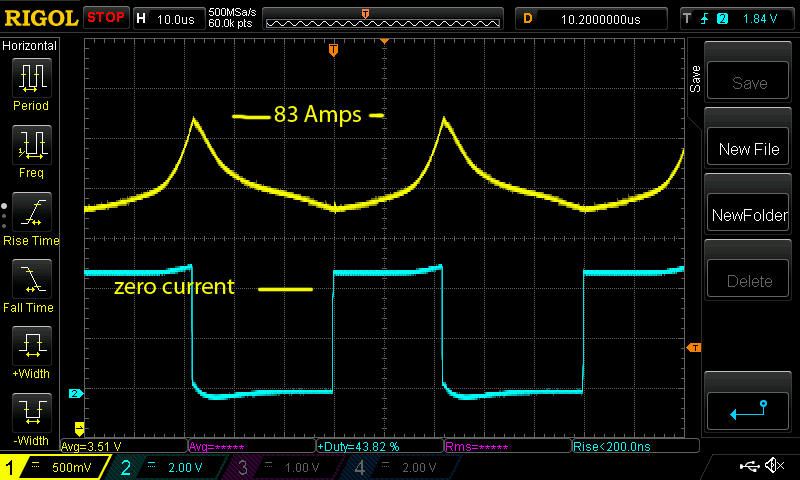Click the USB status icon

click(x=750, y=466)
